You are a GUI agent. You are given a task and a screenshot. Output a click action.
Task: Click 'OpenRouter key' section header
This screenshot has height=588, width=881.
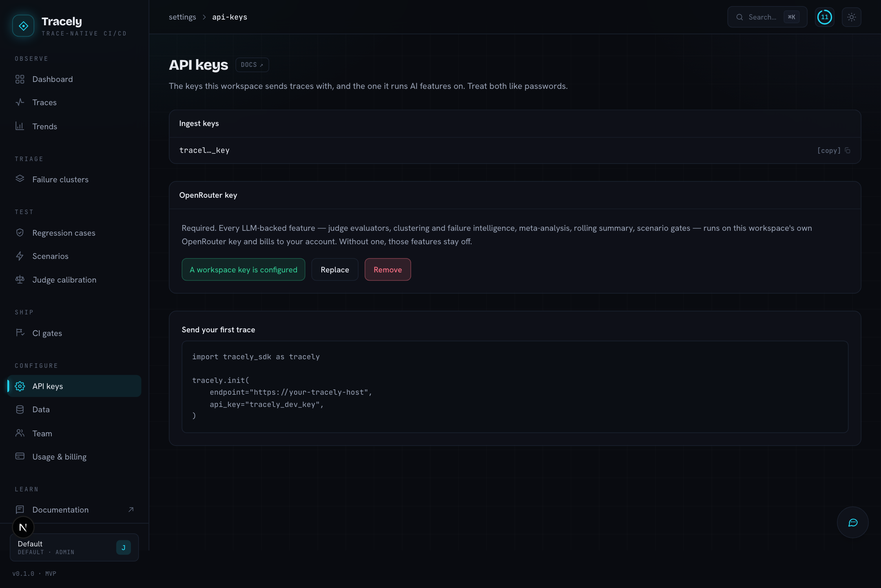pos(208,195)
